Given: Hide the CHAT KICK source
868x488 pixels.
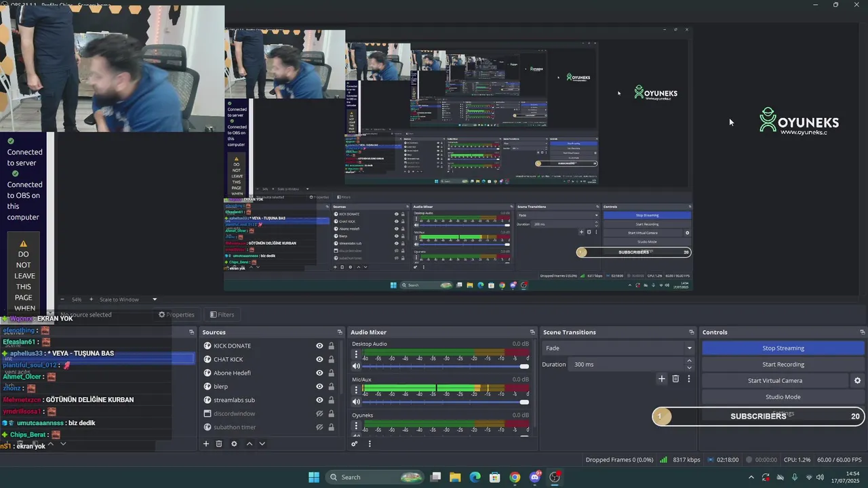Looking at the screenshot, I should coord(319,359).
